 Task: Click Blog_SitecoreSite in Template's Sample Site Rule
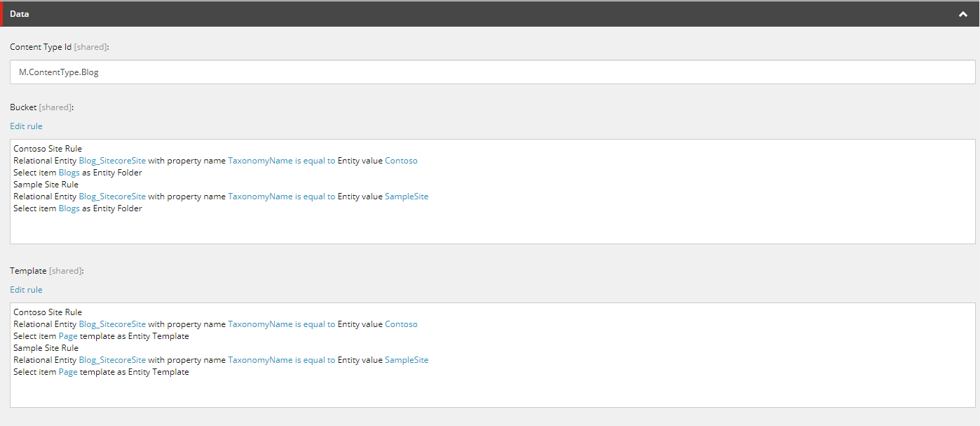click(x=112, y=360)
